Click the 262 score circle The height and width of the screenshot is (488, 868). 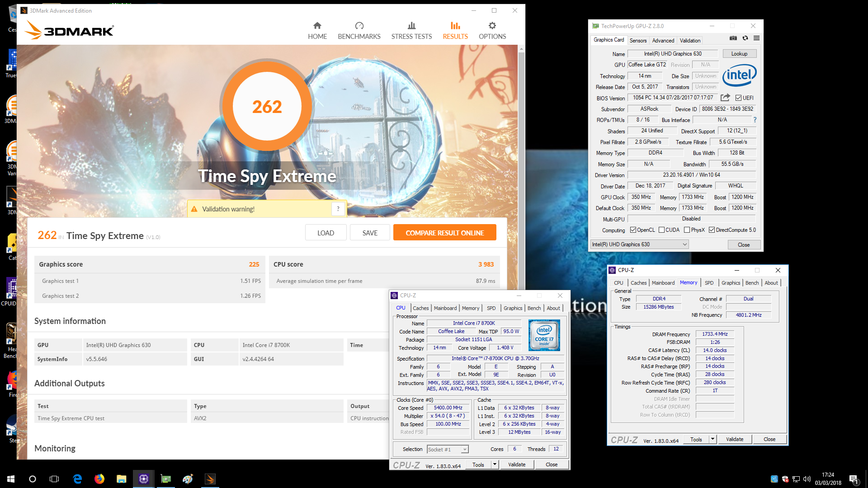click(x=267, y=106)
